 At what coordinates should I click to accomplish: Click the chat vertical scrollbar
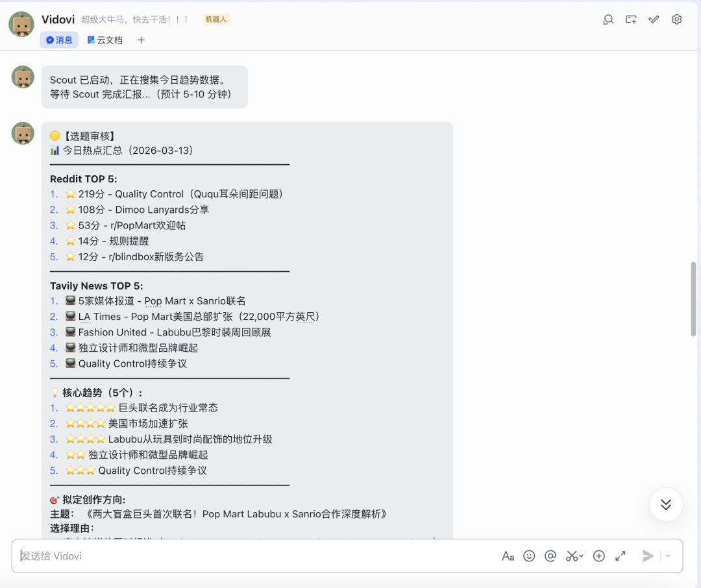tap(693, 299)
